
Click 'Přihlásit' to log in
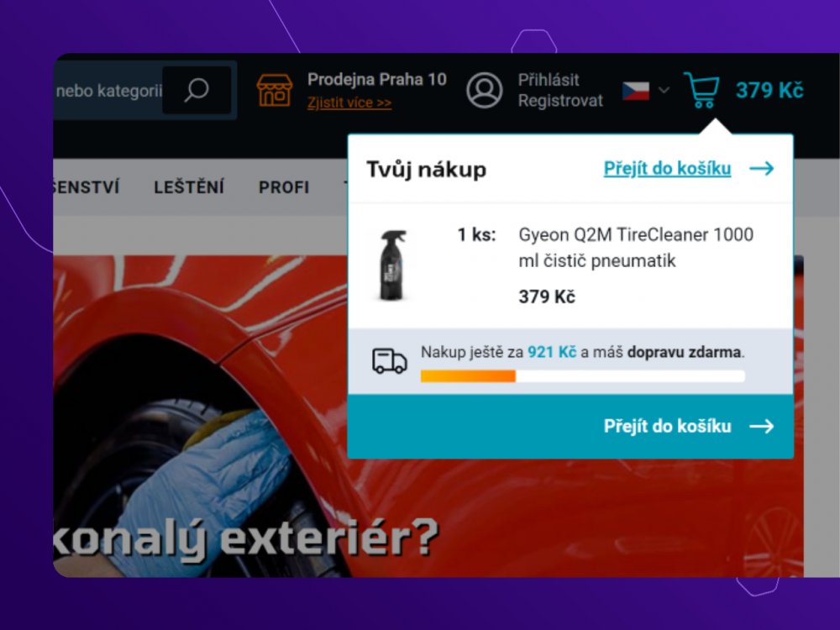point(549,80)
